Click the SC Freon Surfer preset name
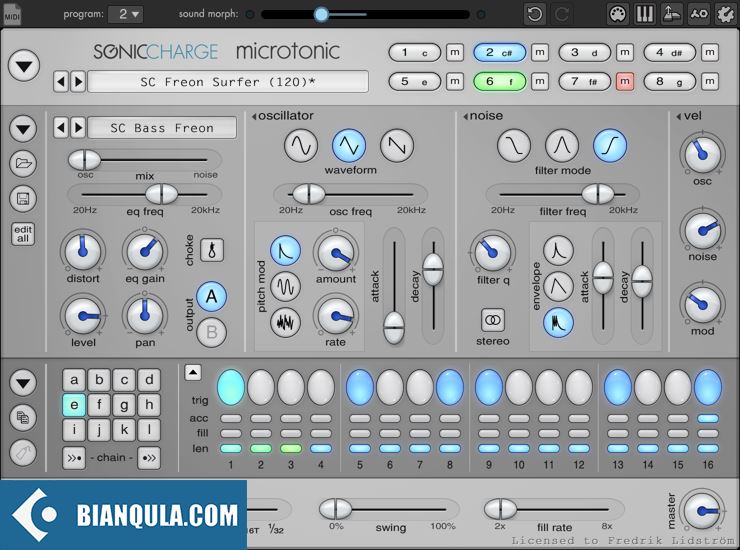740x550 pixels. coord(228,82)
